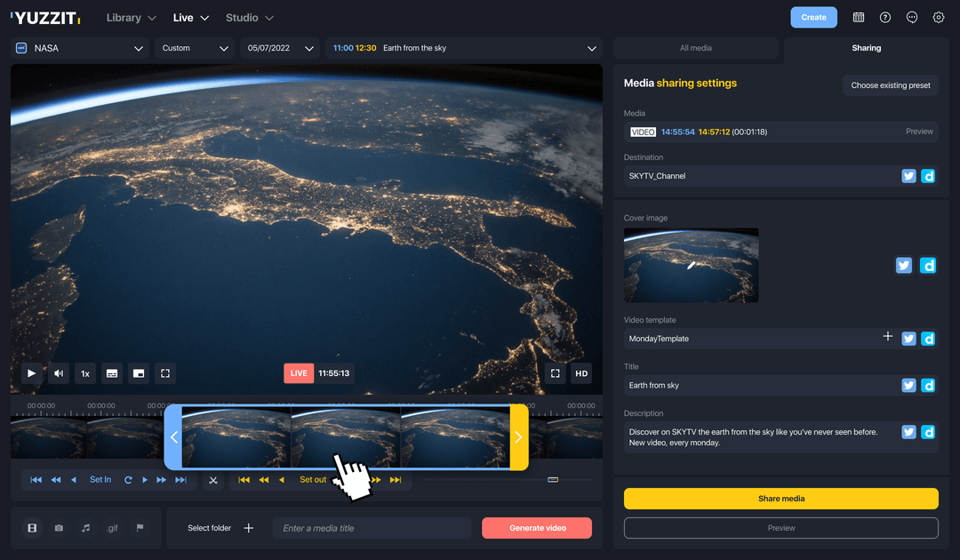960x560 pixels.
Task: Open the subtitles icon in the player
Action: coord(111,373)
